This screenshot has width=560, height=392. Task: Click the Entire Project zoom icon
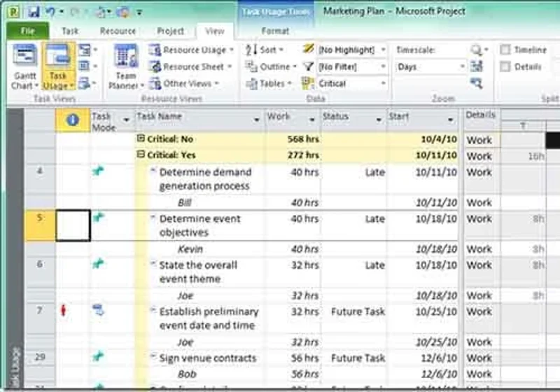pos(477,66)
